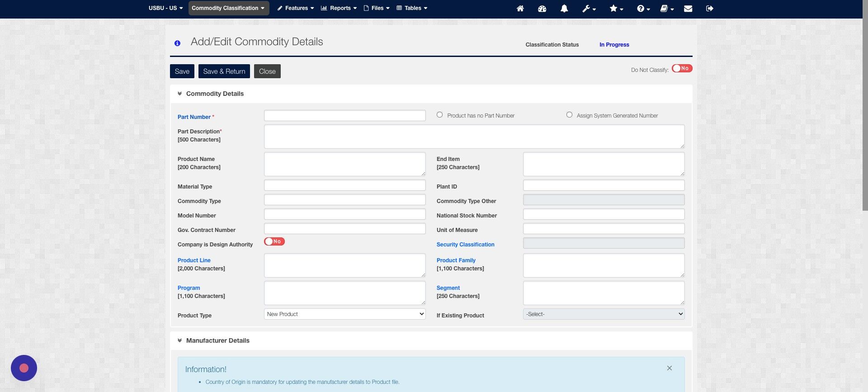This screenshot has width=868, height=392.
Task: Collapse the Commodity Details section
Action: tap(179, 94)
